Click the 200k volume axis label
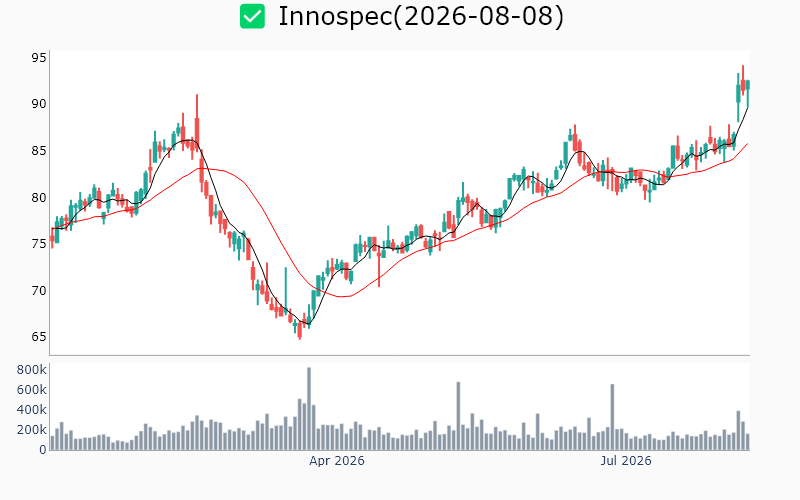The image size is (800, 500). [x=32, y=430]
